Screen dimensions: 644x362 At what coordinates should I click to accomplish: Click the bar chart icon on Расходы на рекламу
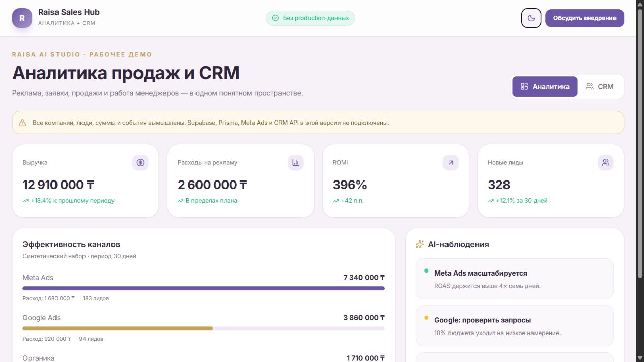point(296,163)
